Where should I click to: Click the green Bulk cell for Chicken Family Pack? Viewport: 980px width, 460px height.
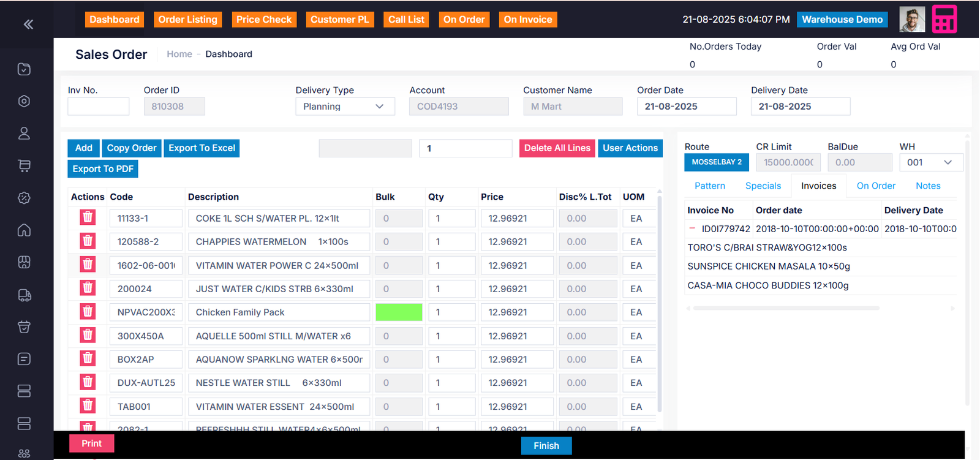click(399, 312)
